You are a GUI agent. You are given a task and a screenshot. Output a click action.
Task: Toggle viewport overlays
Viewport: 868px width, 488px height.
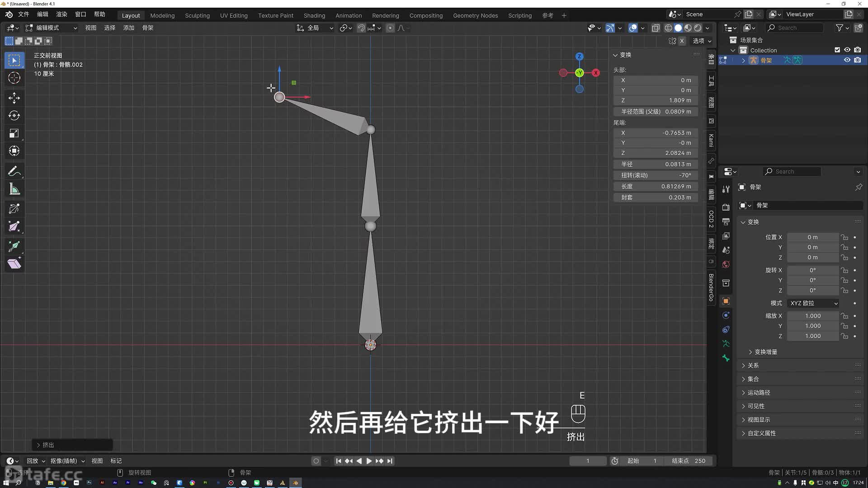633,28
